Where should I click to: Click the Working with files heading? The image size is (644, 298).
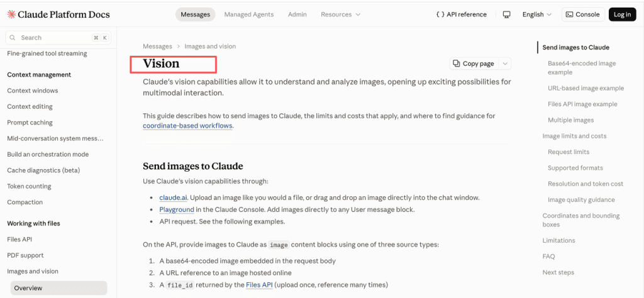[x=33, y=224]
